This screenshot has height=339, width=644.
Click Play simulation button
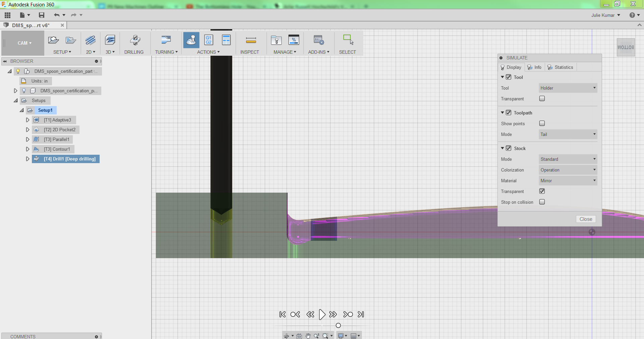tap(322, 314)
